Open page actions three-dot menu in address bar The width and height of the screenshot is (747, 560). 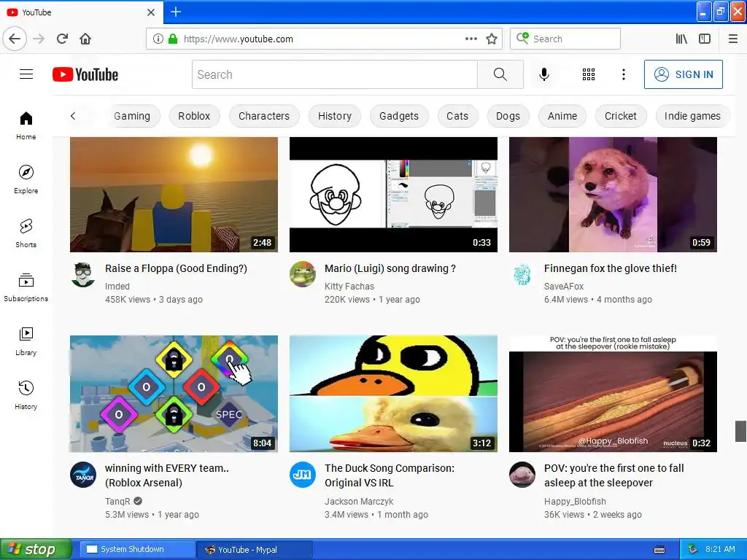click(471, 39)
